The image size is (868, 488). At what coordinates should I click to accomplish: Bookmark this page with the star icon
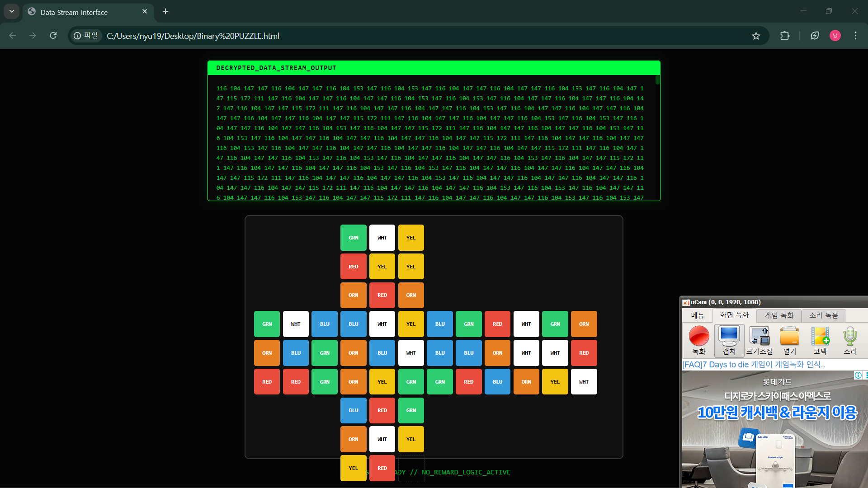point(756,36)
